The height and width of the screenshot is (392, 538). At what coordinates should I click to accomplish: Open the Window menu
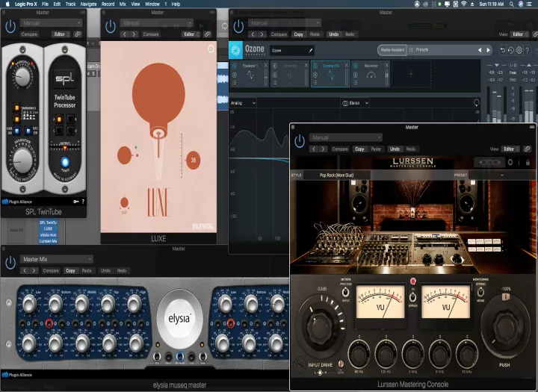pos(152,4)
